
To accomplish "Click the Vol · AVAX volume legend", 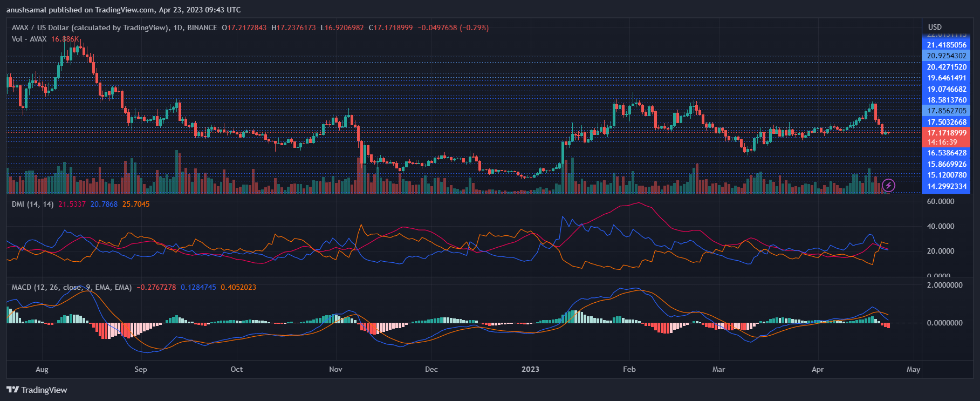I will coord(29,39).
